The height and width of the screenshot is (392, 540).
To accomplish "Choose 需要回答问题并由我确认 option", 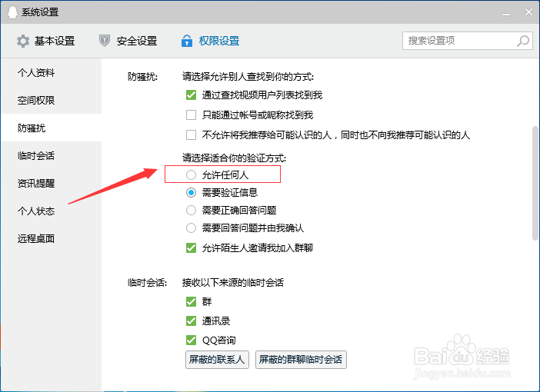I will [191, 228].
